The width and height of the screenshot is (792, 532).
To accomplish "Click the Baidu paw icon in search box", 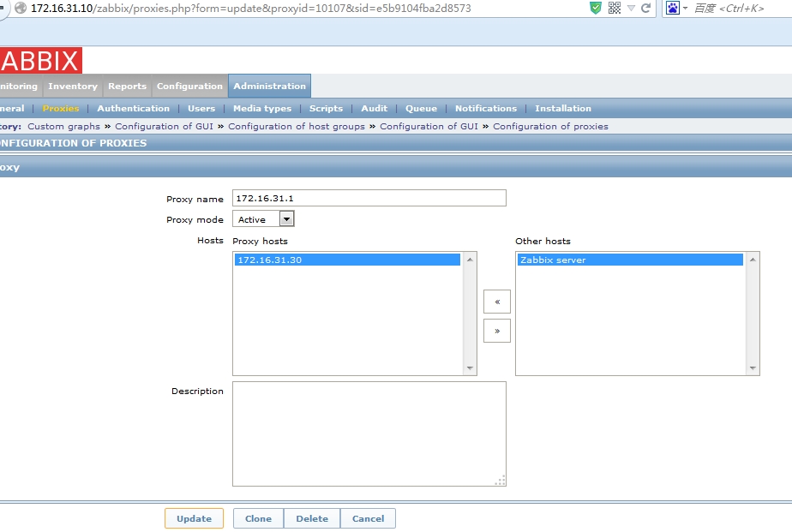I will point(674,9).
